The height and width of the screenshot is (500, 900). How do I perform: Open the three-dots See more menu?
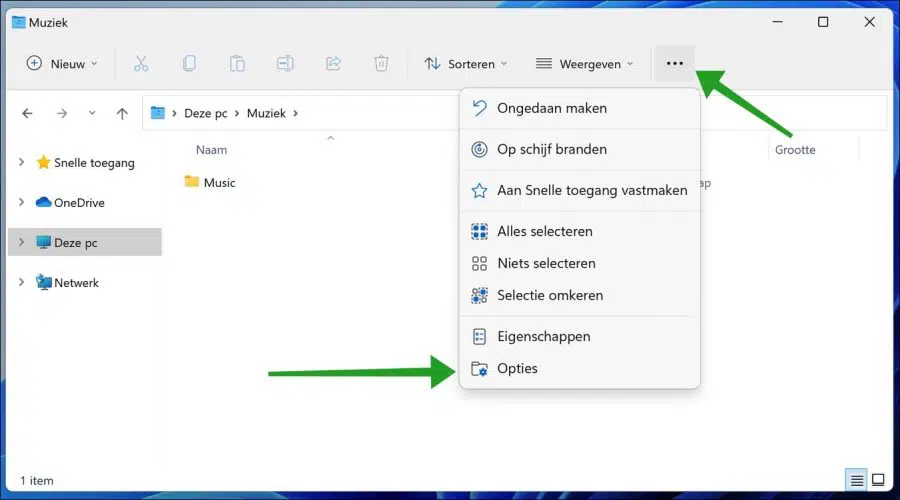pyautogui.click(x=674, y=63)
